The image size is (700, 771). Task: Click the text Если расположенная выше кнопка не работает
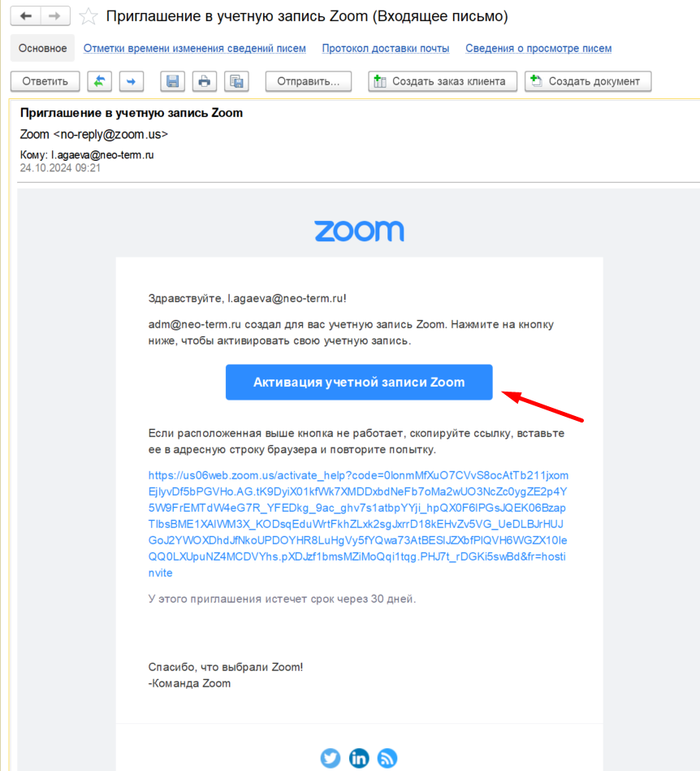click(276, 433)
